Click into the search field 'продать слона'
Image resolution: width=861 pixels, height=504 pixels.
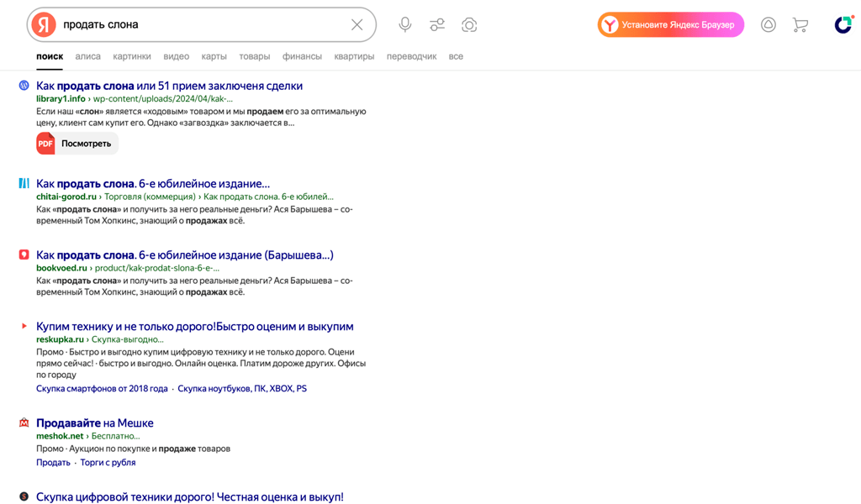coord(203,24)
